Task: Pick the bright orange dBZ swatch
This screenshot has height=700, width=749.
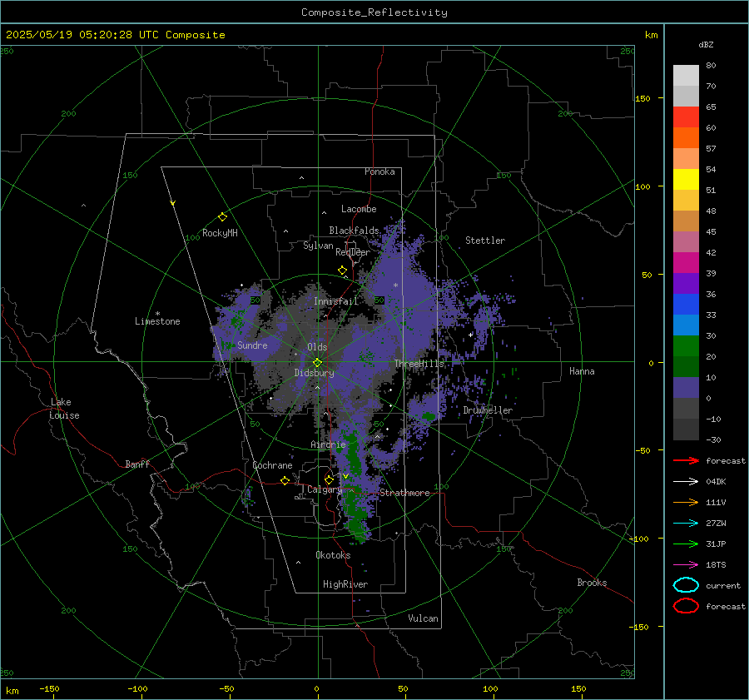Action: coord(686,138)
